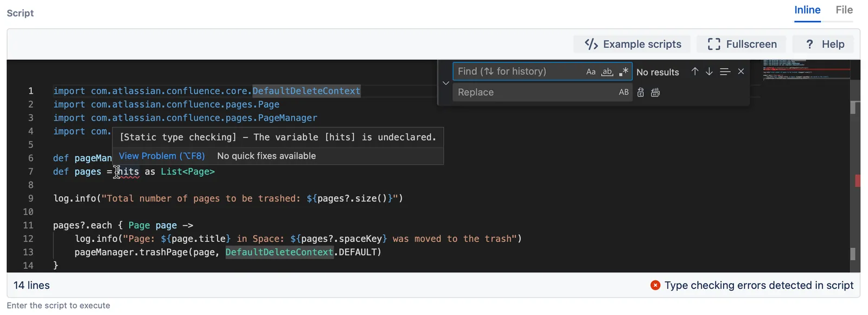This screenshot has width=868, height=315.
Task: Go to previous match arrow
Action: click(694, 72)
